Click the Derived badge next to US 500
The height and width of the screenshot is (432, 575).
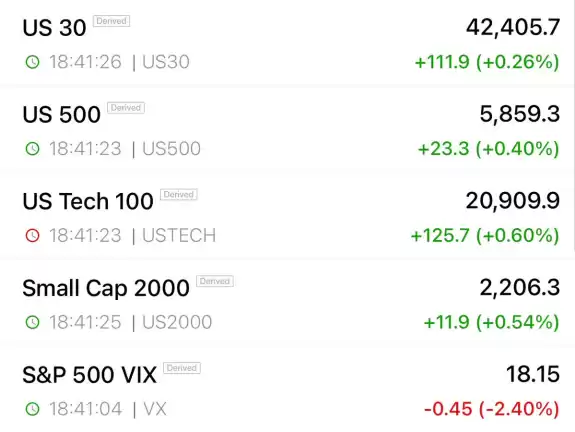point(126,108)
